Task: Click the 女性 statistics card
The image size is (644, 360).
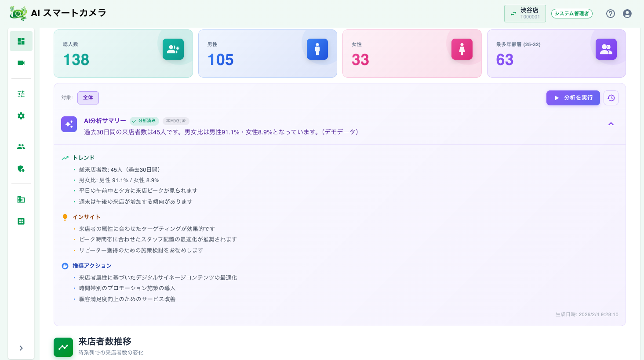Action: point(412,53)
